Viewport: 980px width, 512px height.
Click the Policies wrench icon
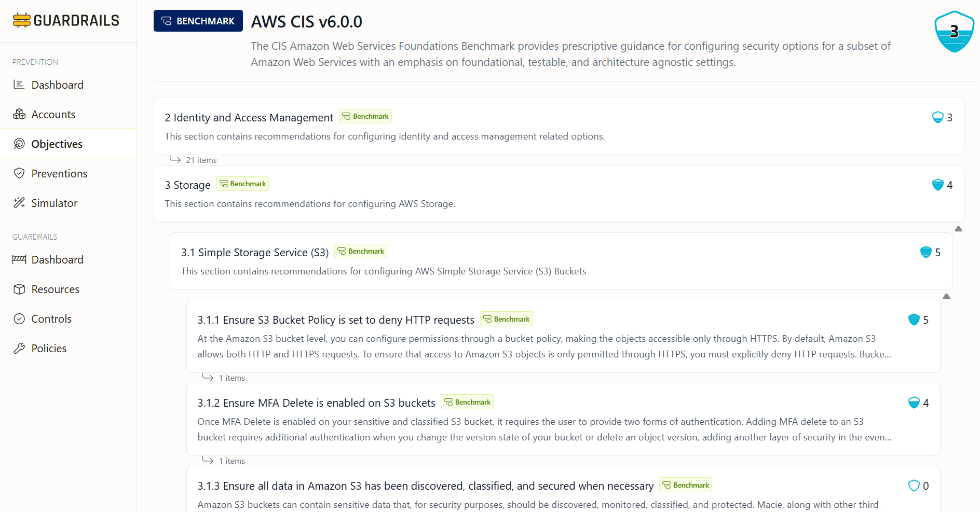tap(19, 348)
